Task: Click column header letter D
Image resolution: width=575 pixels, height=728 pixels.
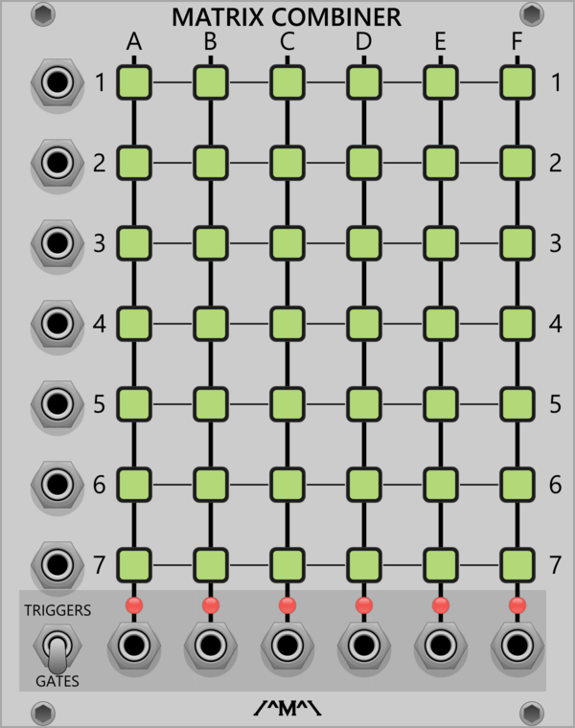Action: tap(364, 42)
